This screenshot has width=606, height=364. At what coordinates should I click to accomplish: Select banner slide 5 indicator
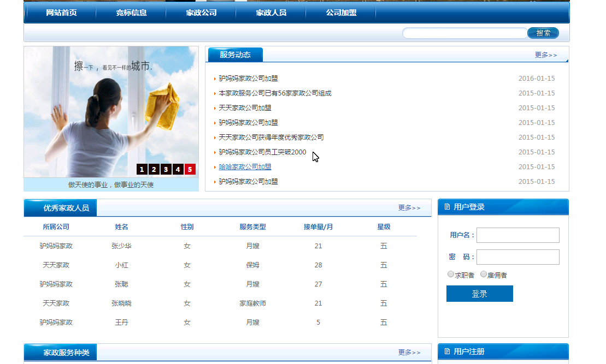(x=190, y=170)
